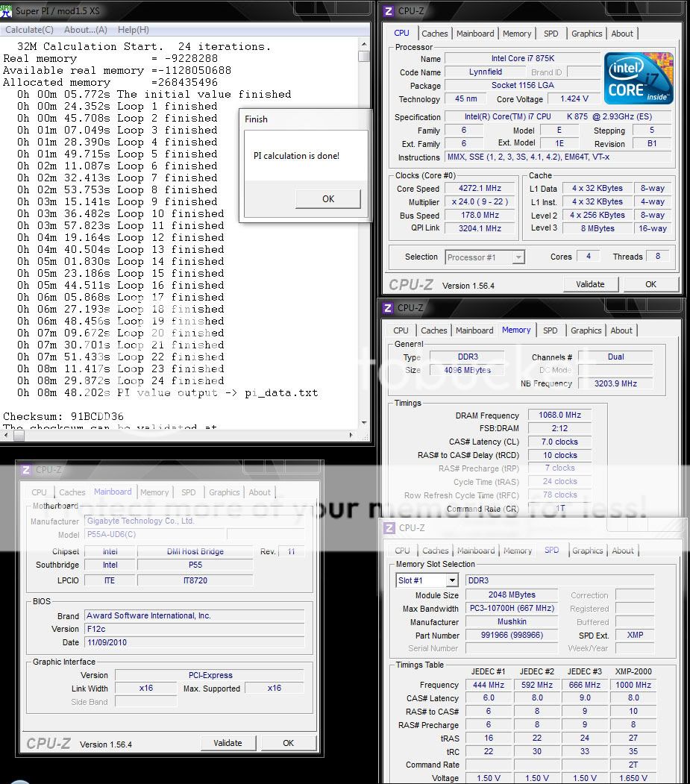
Task: Select the Graphics tab in the top CPU-Z window
Action: [x=586, y=34]
